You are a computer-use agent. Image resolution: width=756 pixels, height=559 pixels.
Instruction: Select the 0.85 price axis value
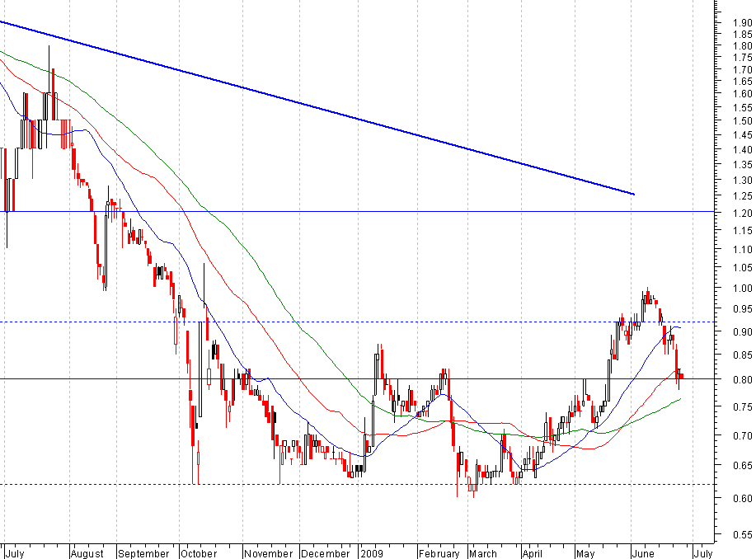point(743,355)
